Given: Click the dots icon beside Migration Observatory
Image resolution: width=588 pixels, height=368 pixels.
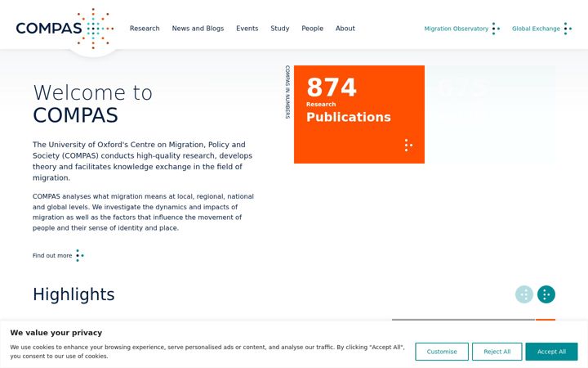Looking at the screenshot, I should 496,29.
